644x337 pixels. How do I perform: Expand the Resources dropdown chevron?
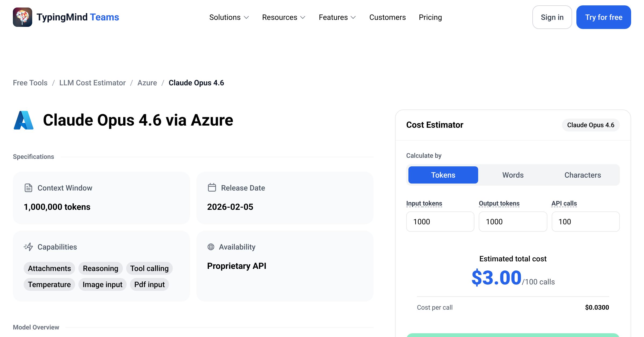pos(303,17)
